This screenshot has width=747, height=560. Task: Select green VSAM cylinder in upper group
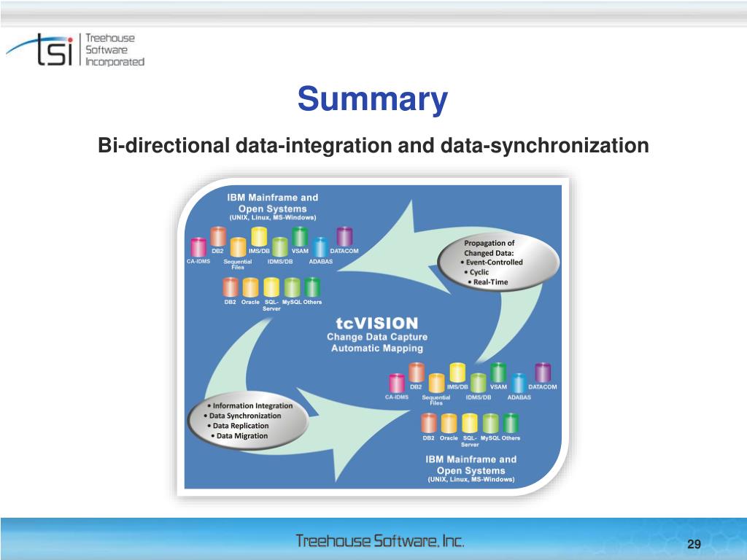pos(300,237)
